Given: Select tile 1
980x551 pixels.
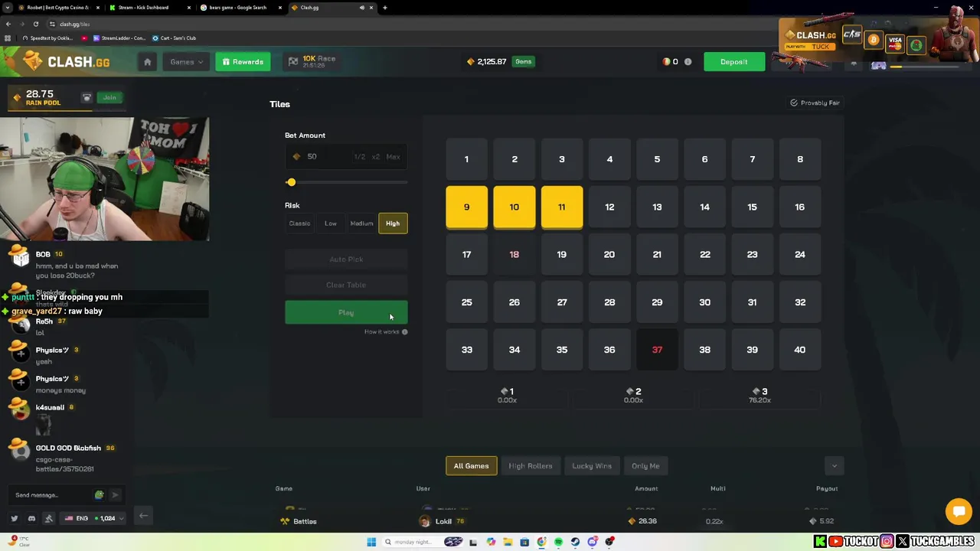Looking at the screenshot, I should [466, 159].
